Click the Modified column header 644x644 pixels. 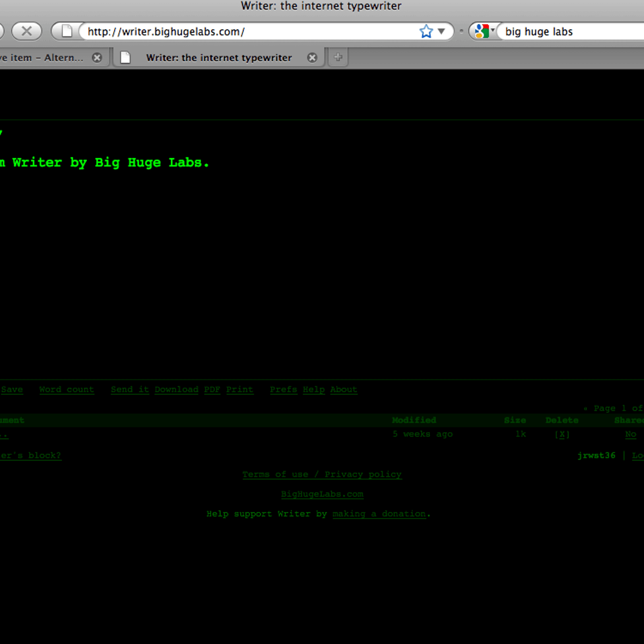click(x=414, y=420)
